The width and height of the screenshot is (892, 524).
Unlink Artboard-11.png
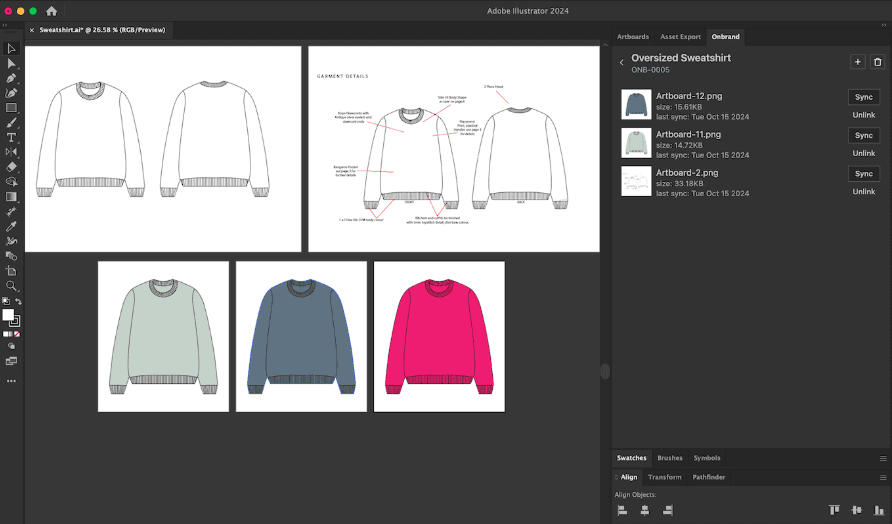[864, 153]
